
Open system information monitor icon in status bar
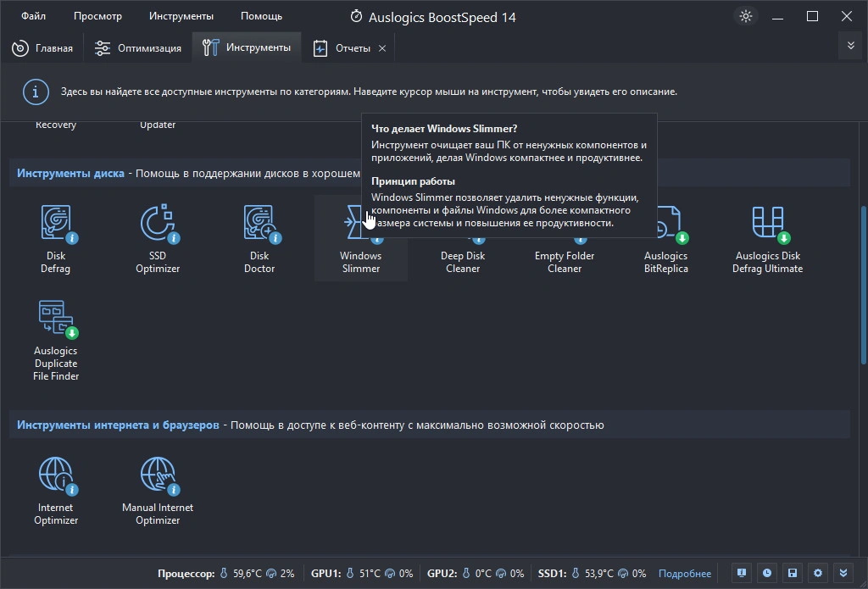[x=741, y=573]
